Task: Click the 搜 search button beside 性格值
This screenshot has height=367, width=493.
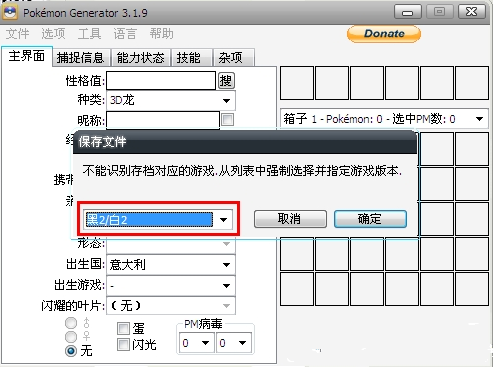Action: [x=226, y=81]
